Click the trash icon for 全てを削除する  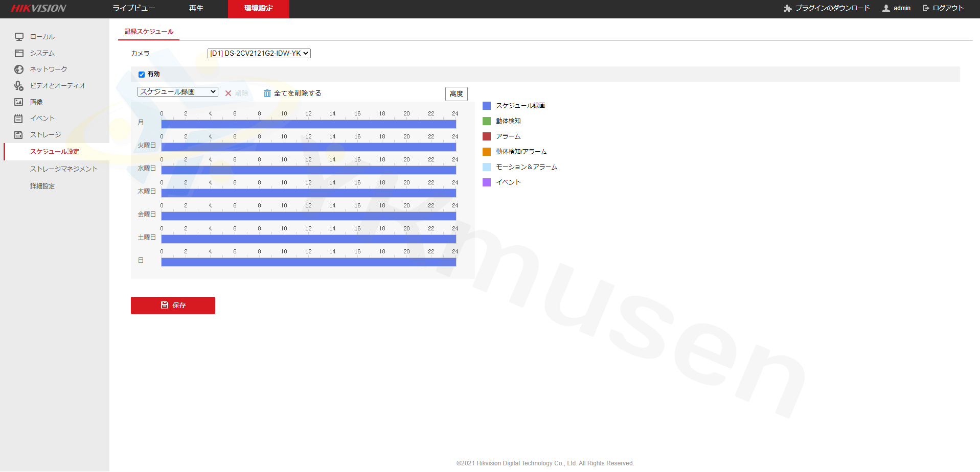[267, 93]
